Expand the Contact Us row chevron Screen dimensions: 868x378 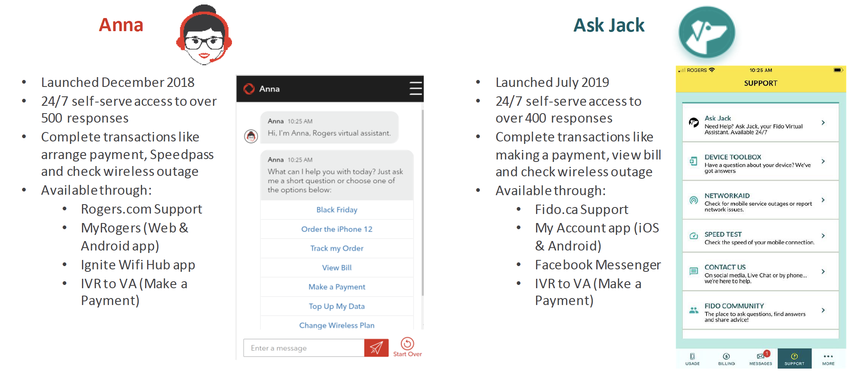point(823,271)
